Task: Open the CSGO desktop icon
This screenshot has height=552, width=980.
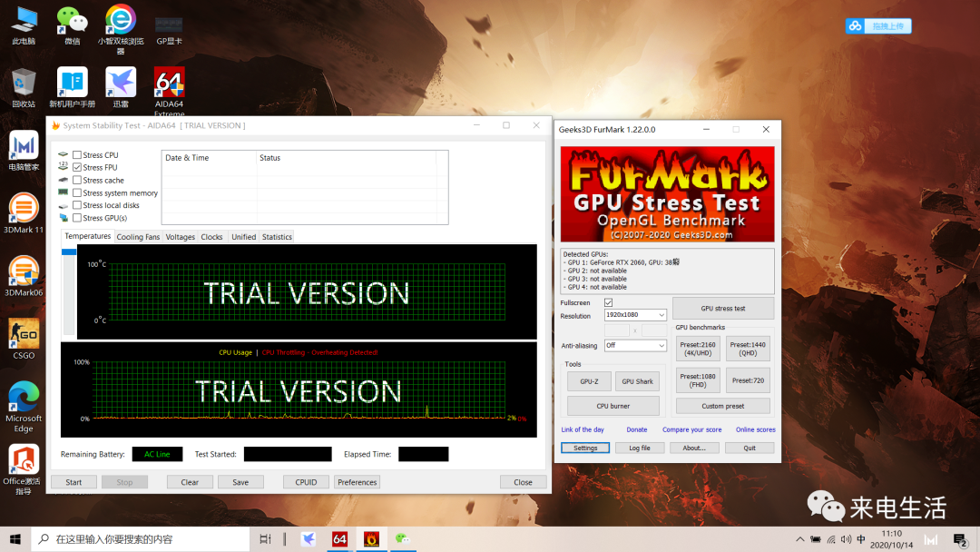Action: point(24,339)
